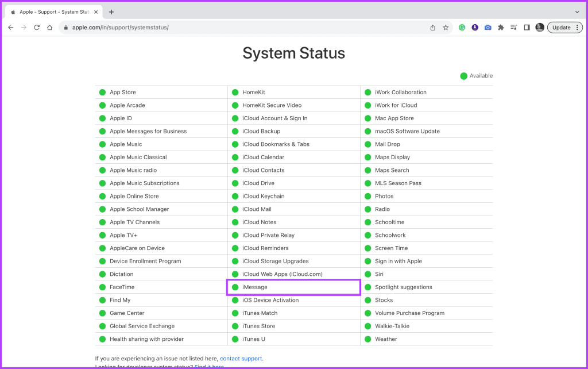Select the iCloud Backup entry

[x=261, y=132]
